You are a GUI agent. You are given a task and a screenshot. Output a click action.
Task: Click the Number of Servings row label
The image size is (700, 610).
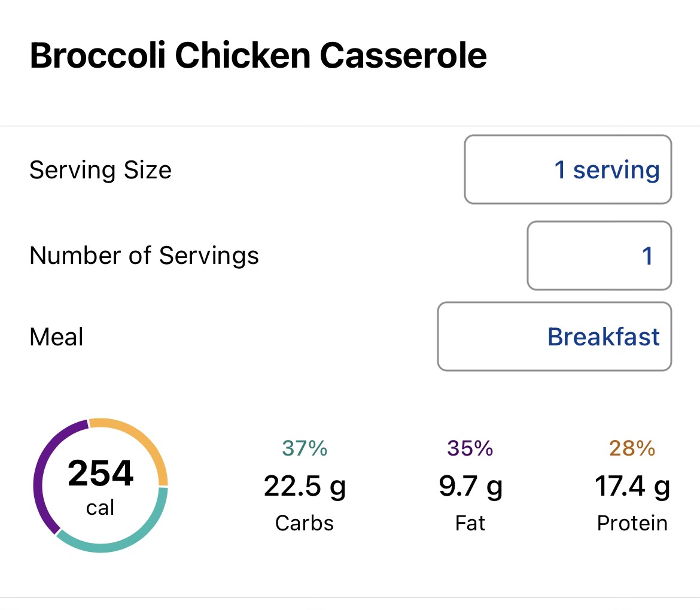click(x=144, y=256)
